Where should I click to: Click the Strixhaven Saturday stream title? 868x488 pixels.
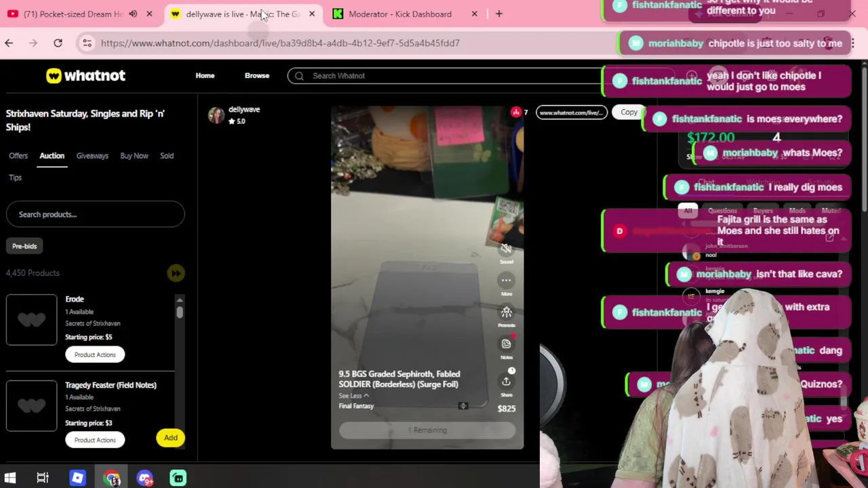85,120
